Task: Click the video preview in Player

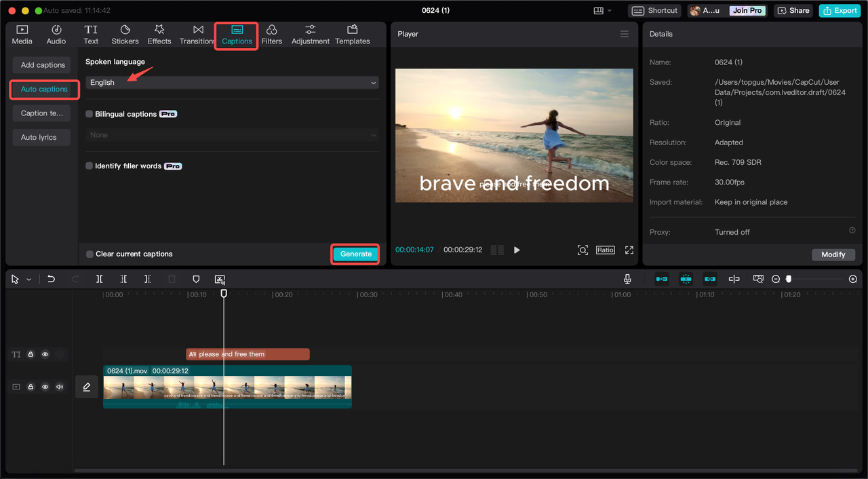Action: 514,135
